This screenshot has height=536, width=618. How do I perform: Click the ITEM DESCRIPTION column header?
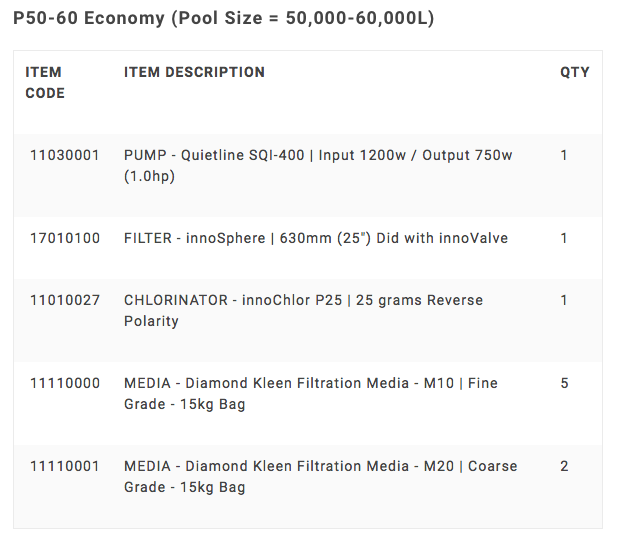[x=194, y=72]
